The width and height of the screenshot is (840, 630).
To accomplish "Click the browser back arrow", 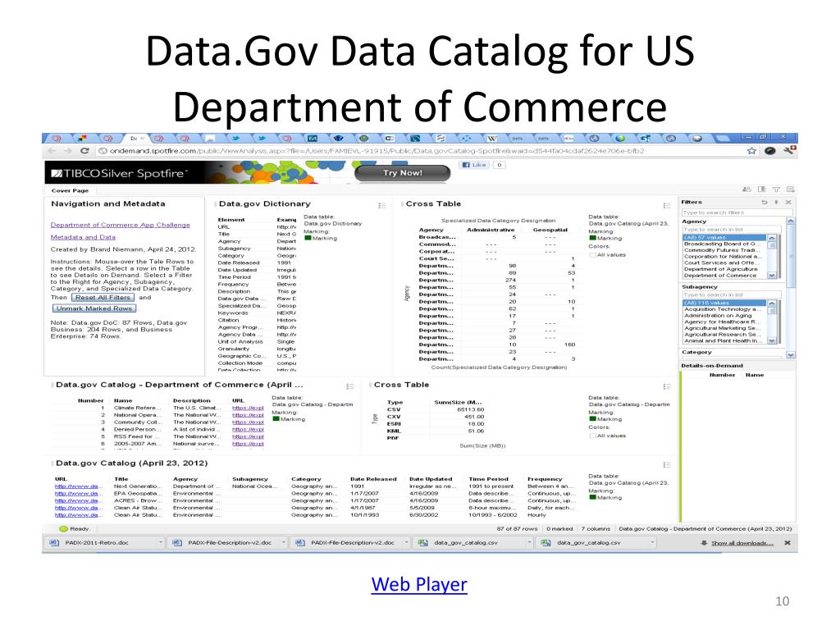I will tap(52, 151).
